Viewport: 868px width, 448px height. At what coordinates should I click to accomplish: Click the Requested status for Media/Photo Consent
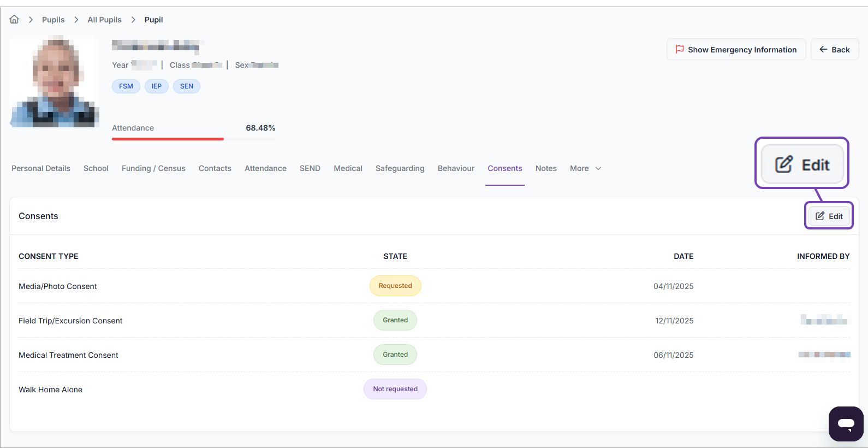395,286
